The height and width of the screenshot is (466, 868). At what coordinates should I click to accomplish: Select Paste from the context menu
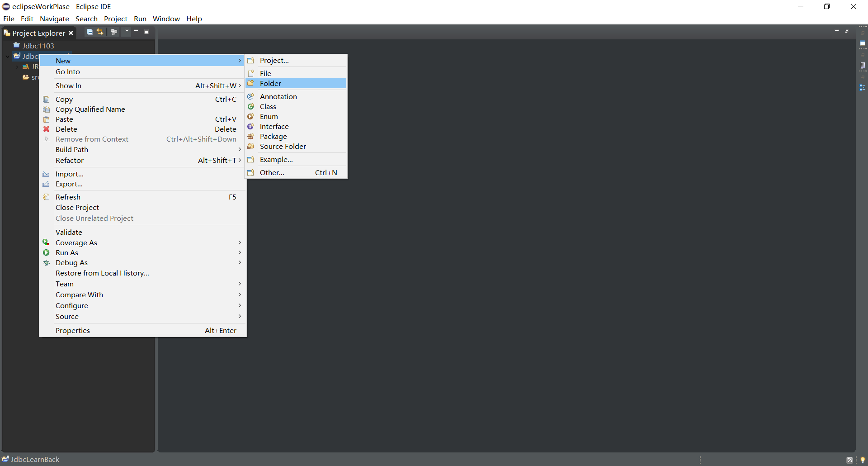click(142, 119)
